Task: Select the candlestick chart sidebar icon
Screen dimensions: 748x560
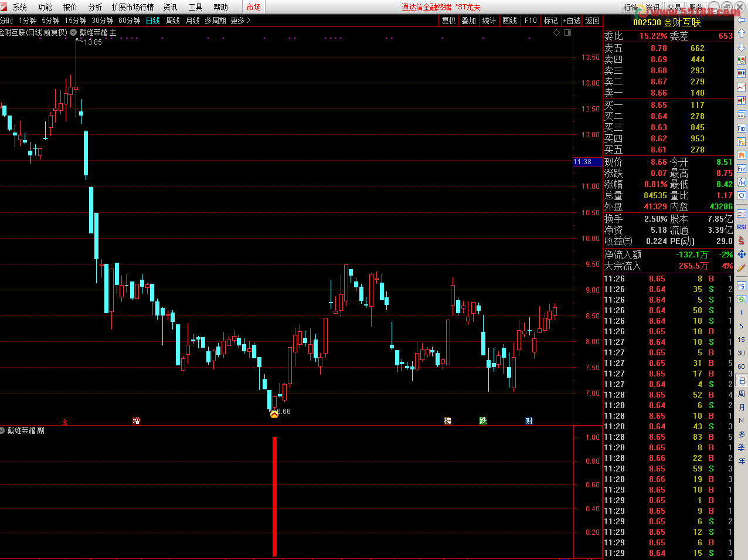Action: [x=742, y=101]
